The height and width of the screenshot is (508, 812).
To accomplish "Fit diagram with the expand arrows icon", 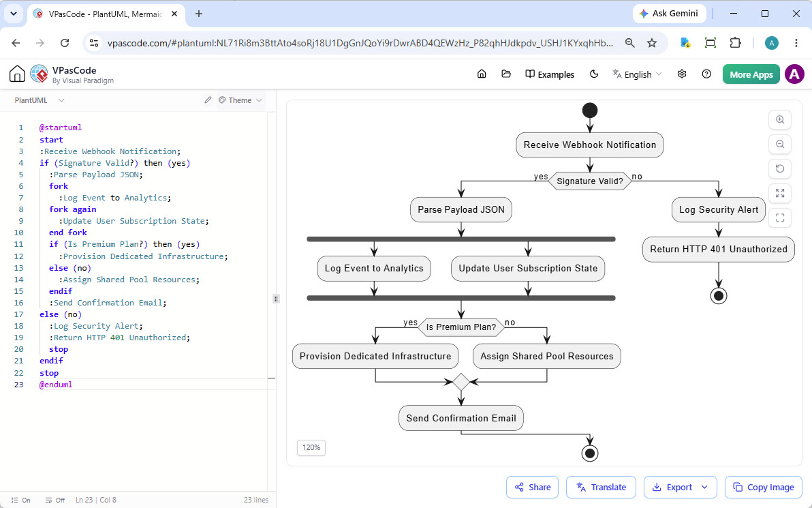I will coord(780,194).
